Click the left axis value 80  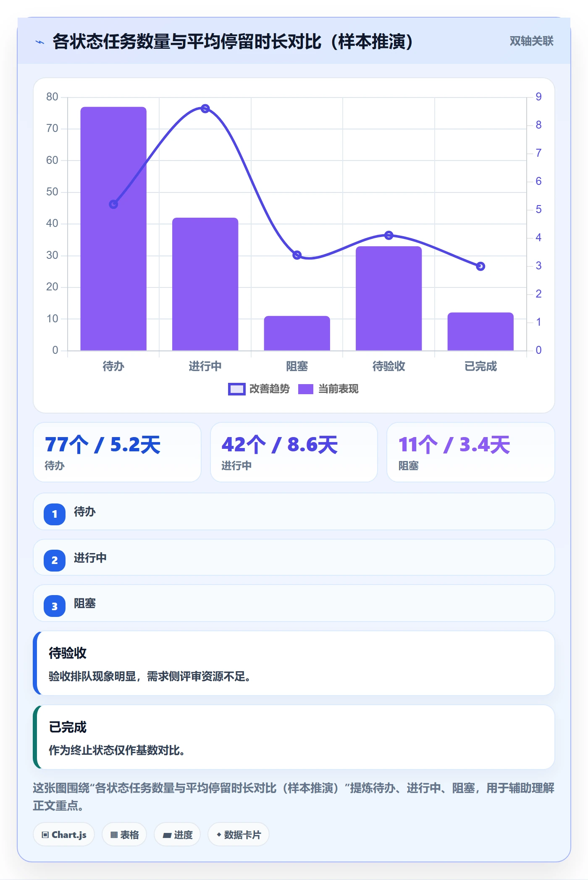pyautogui.click(x=52, y=97)
